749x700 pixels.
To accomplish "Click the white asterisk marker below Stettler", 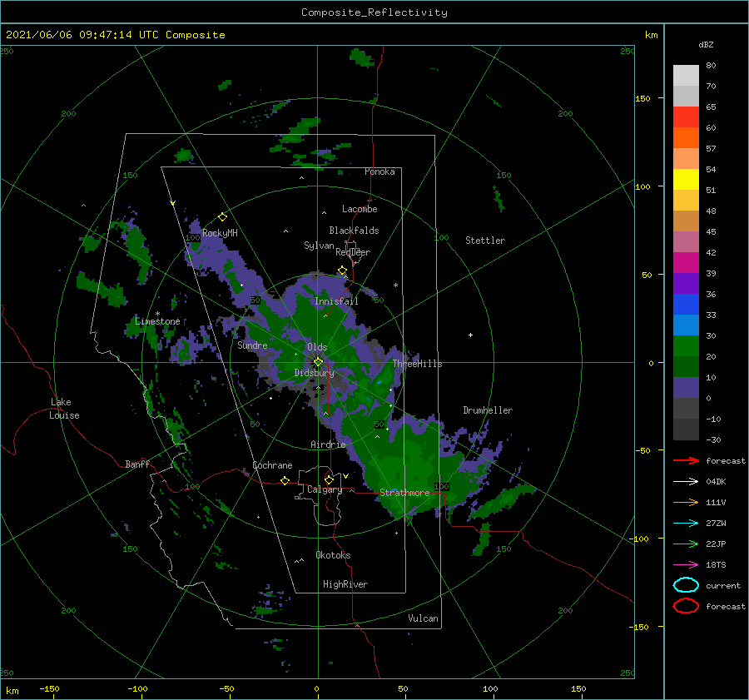I will pos(395,285).
